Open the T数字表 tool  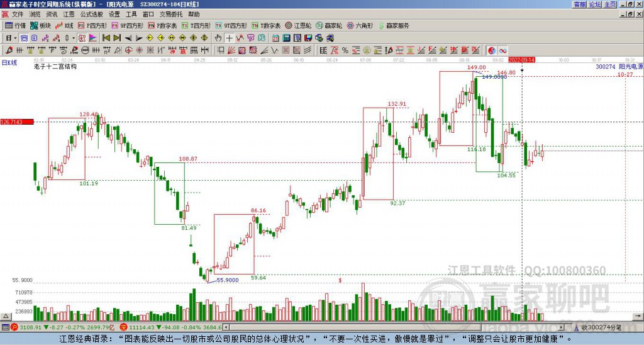point(266,25)
